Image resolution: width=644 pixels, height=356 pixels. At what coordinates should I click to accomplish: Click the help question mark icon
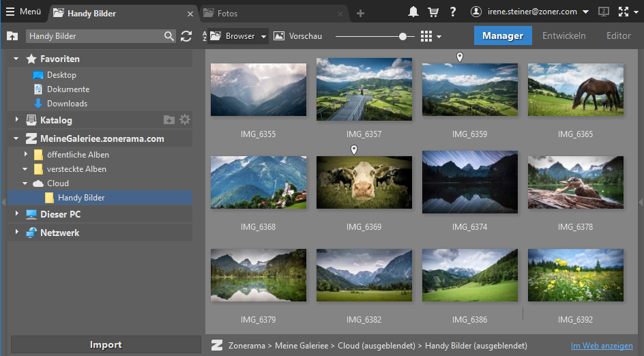(x=453, y=12)
